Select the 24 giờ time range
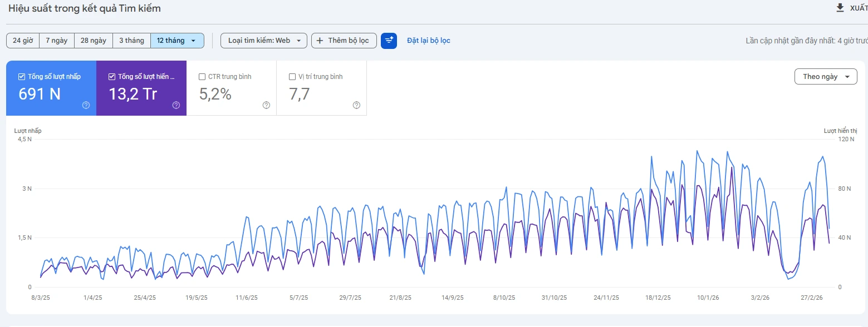Screen dimensions: 868x327 click(23, 41)
